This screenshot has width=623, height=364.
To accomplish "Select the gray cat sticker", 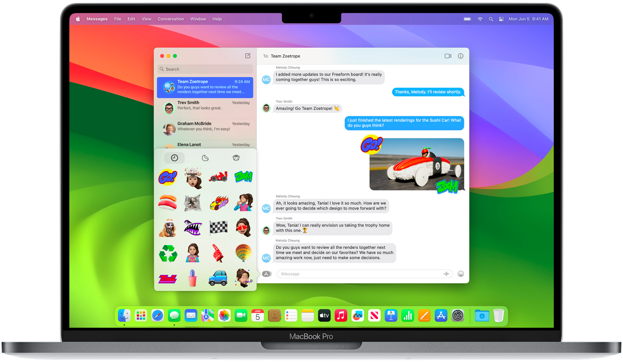I will pyautogui.click(x=193, y=202).
